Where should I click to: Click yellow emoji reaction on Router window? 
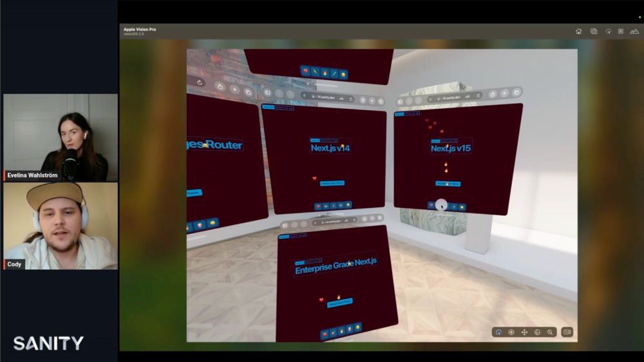pyautogui.click(x=213, y=223)
